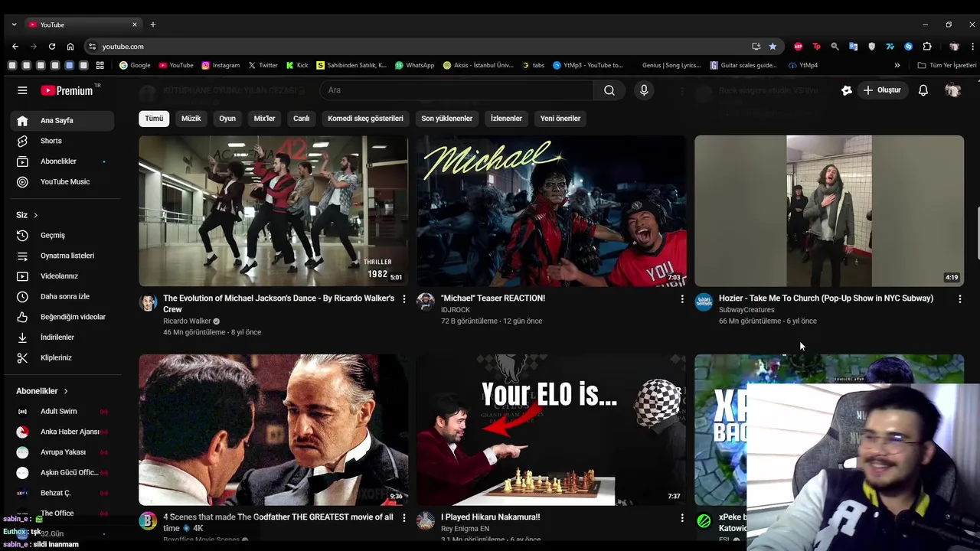Open Michael Jackson's Dance evolution thumbnail
The image size is (980, 551).
click(x=273, y=210)
